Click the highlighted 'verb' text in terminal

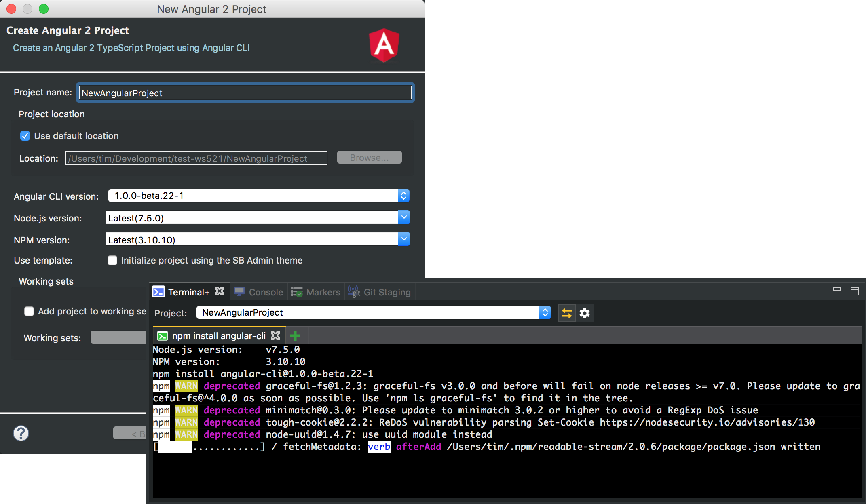tap(379, 447)
